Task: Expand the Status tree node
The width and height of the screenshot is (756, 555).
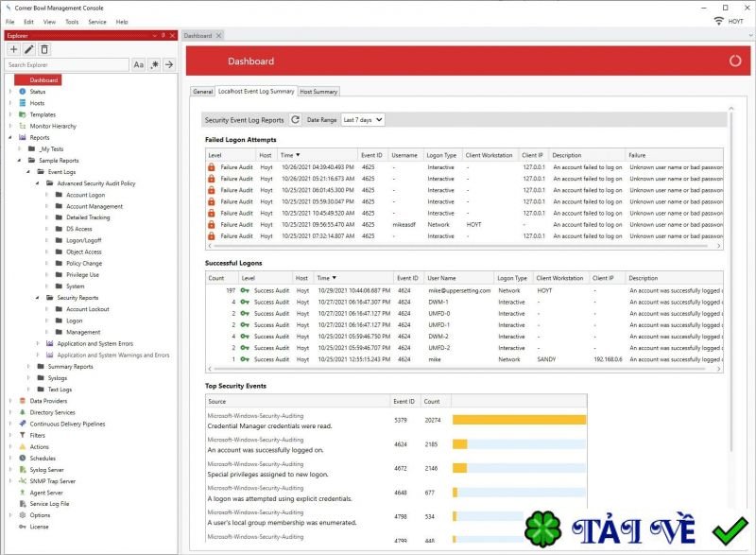Action: coord(9,91)
